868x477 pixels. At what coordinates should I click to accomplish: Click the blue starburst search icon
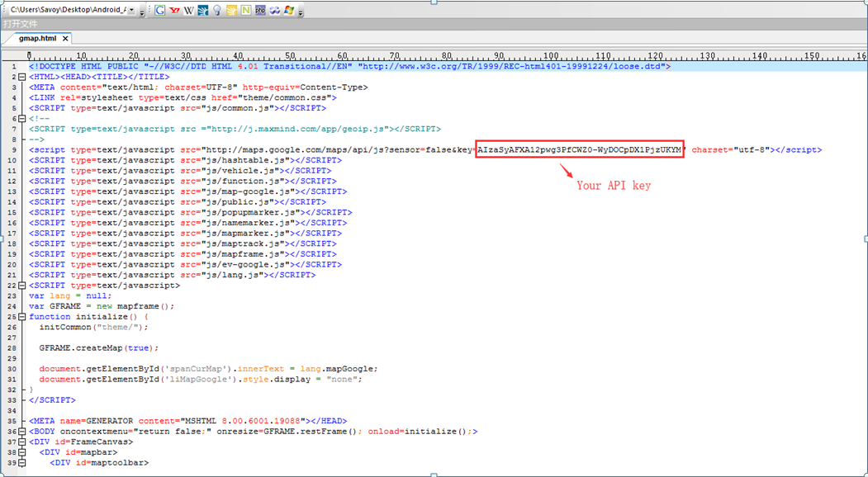pos(203,10)
